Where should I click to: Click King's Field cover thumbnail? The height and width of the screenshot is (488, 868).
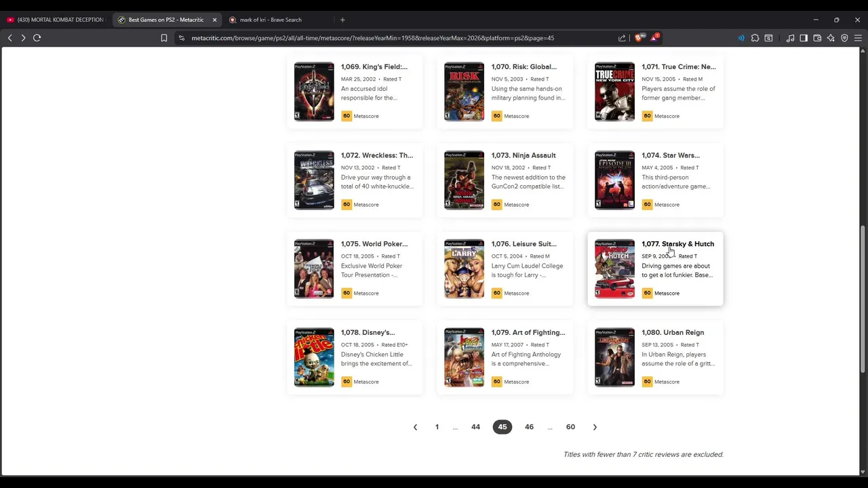[314, 91]
